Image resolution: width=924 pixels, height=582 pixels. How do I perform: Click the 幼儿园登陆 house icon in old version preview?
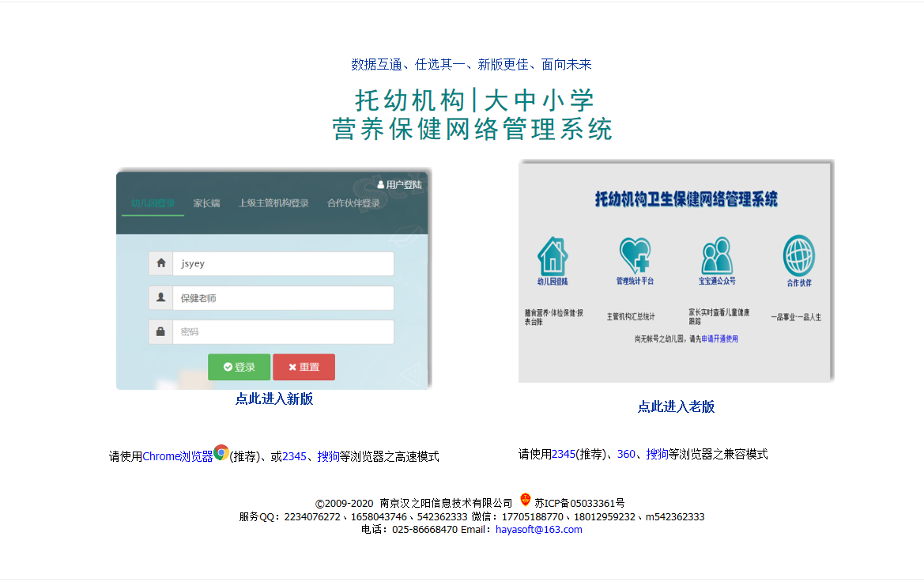(x=553, y=256)
